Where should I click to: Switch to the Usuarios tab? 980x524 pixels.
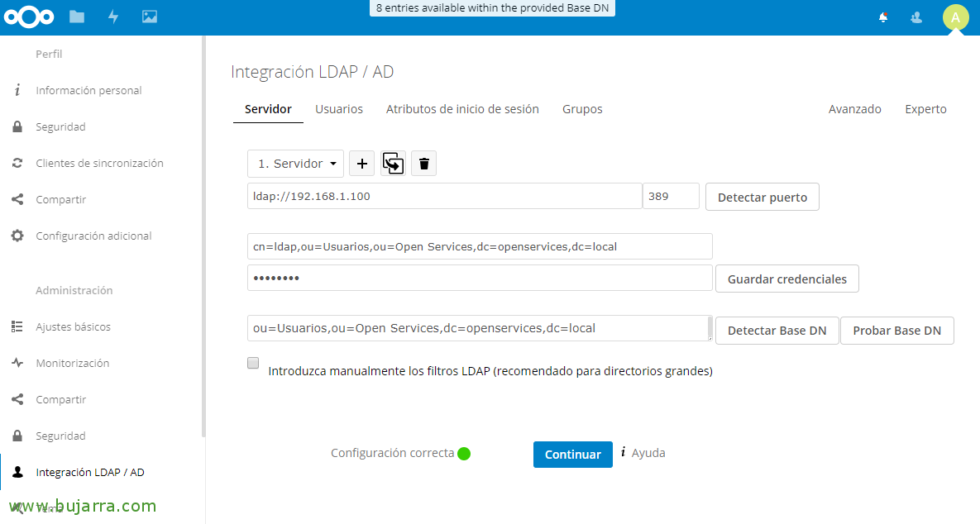point(339,109)
